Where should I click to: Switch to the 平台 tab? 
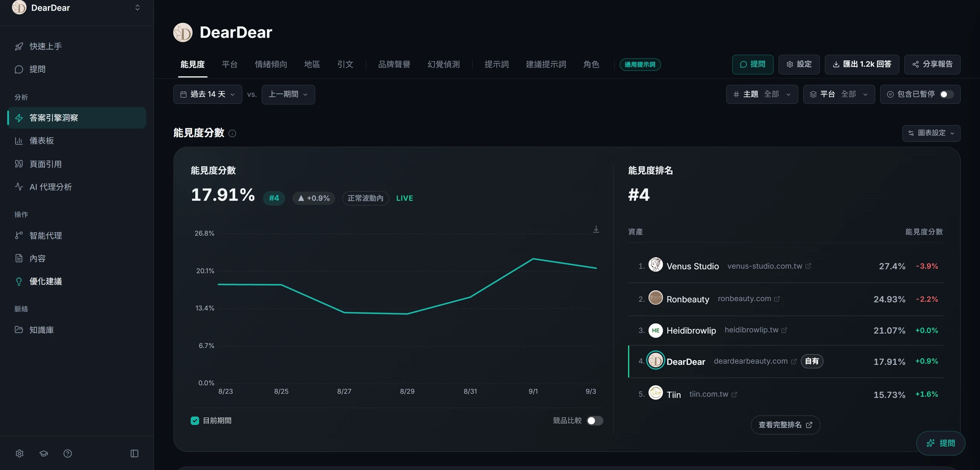pyautogui.click(x=230, y=64)
